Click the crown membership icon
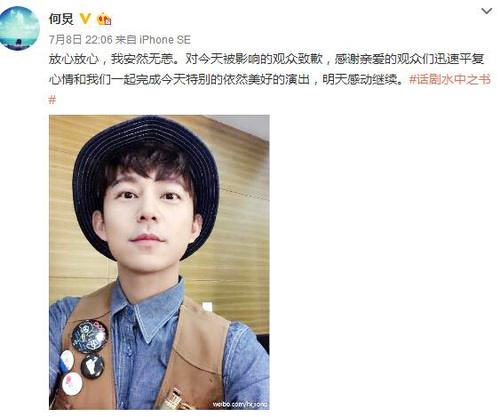 104,19
